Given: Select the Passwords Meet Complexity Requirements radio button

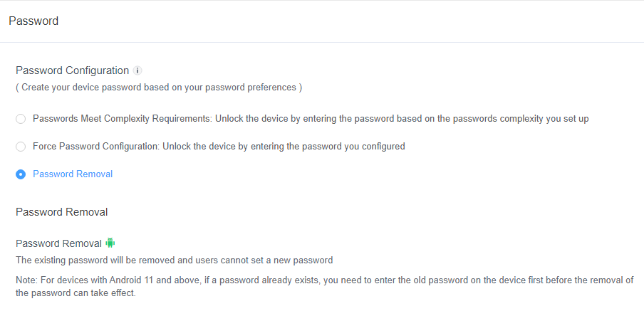Looking at the screenshot, I should pyautogui.click(x=21, y=119).
